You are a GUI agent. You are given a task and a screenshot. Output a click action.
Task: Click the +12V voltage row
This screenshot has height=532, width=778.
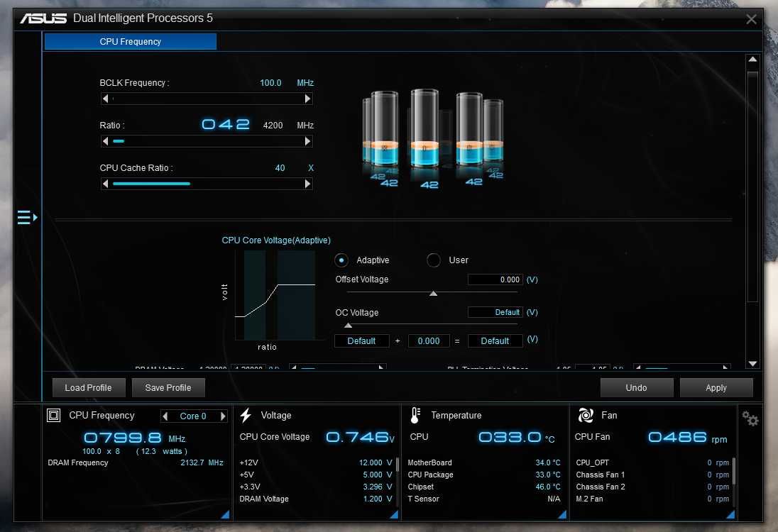(316, 462)
